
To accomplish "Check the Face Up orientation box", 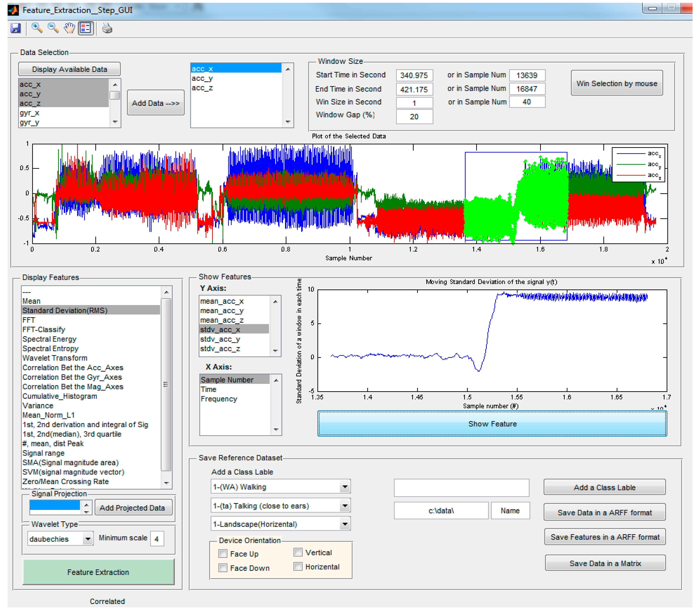I will click(x=223, y=554).
